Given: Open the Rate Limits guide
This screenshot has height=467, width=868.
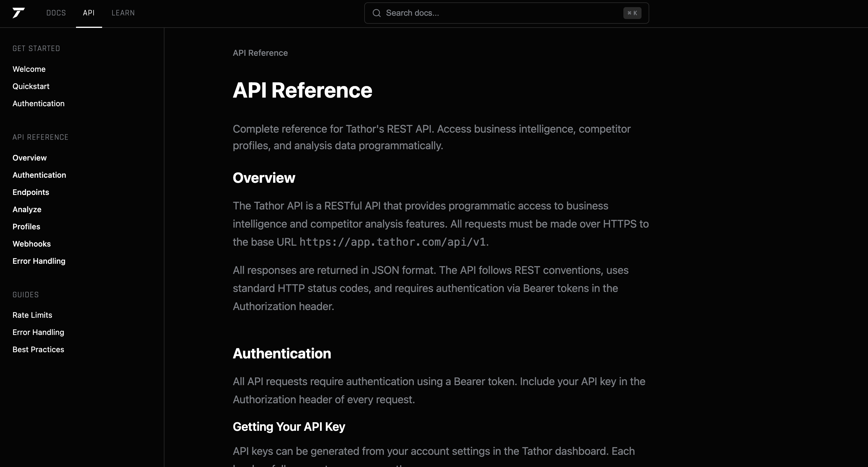Looking at the screenshot, I should point(32,315).
